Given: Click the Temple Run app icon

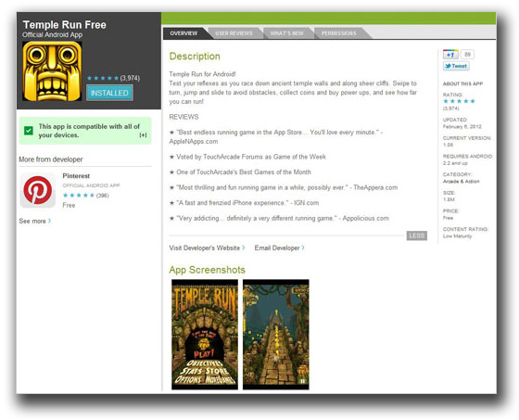Looking at the screenshot, I should pos(52,70).
